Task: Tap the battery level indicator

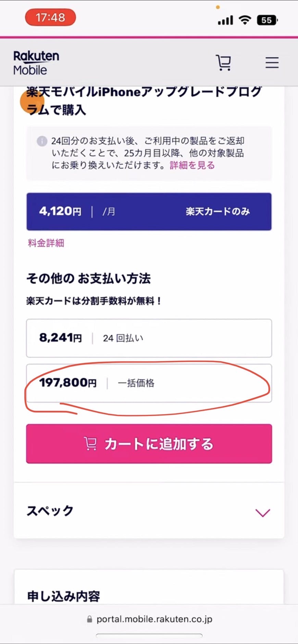Action: (x=268, y=20)
